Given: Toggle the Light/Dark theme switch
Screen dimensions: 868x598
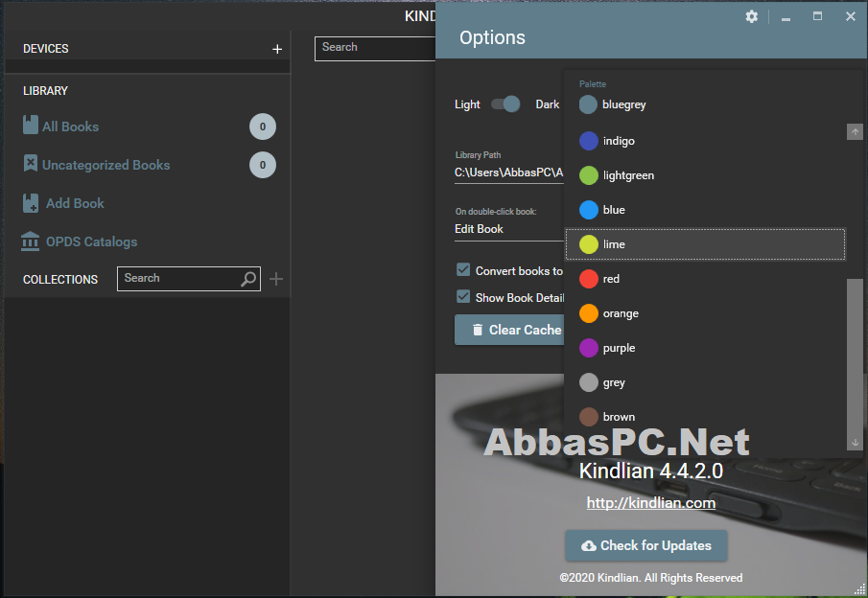Looking at the screenshot, I should pos(505,104).
